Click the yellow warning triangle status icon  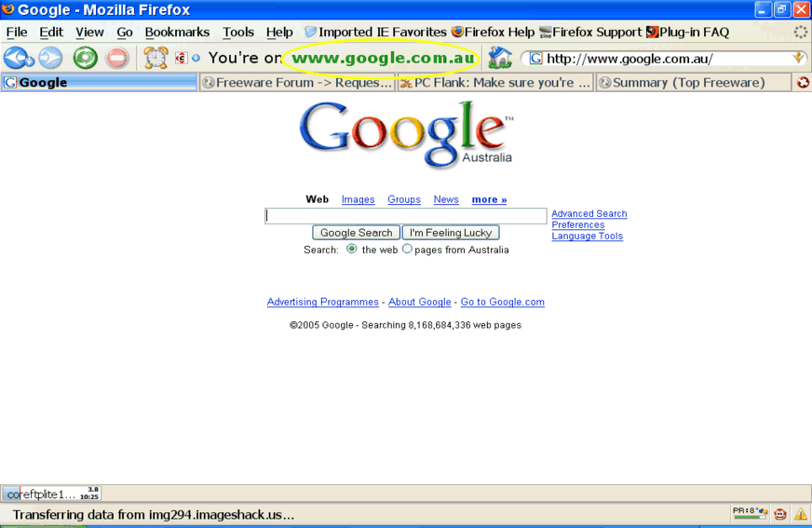801,514
